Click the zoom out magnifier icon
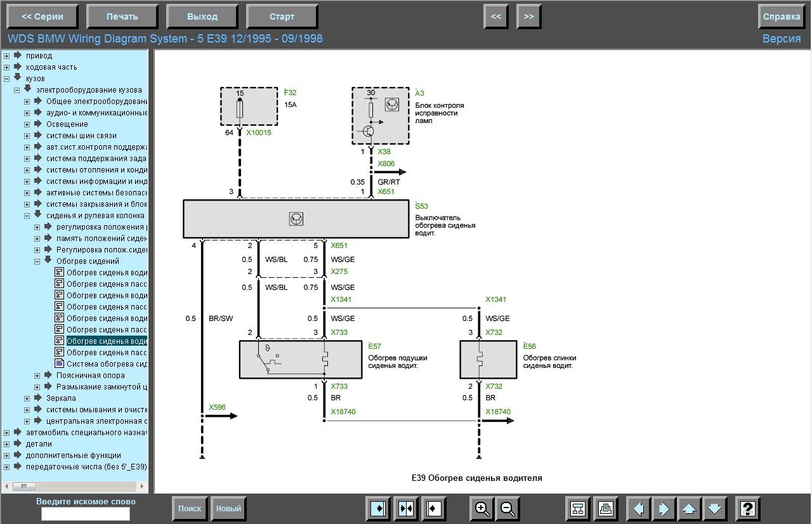Viewport: 812px width, 524px height. [507, 508]
